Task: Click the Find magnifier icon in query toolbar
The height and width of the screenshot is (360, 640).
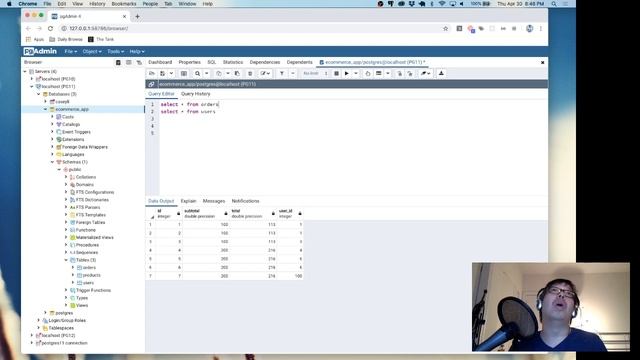Action: (198, 73)
